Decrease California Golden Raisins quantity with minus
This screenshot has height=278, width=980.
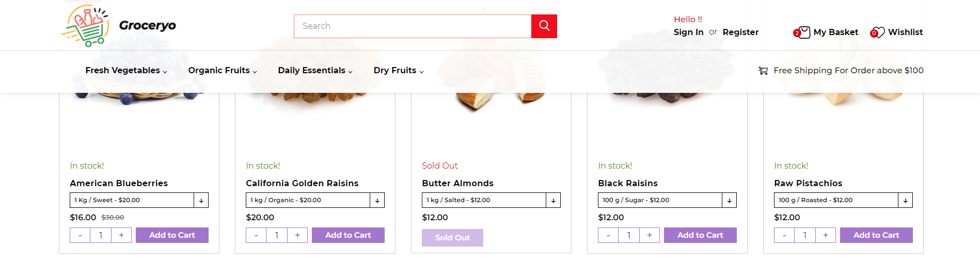(256, 235)
